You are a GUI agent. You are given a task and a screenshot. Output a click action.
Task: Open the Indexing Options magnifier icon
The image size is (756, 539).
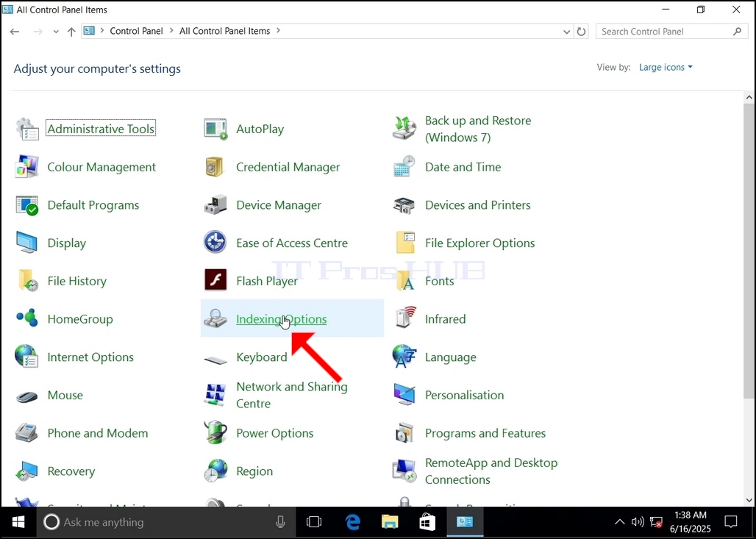tap(215, 318)
